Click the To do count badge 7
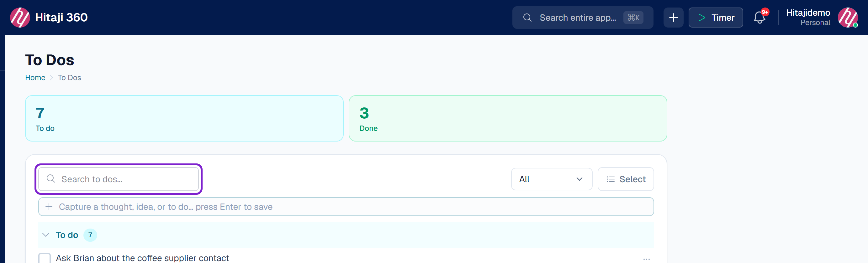868x263 pixels. tap(90, 235)
